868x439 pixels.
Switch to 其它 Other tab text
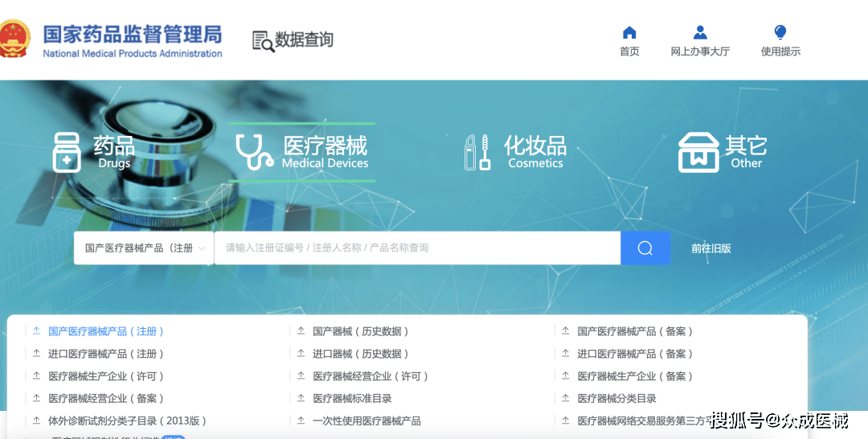point(746,152)
